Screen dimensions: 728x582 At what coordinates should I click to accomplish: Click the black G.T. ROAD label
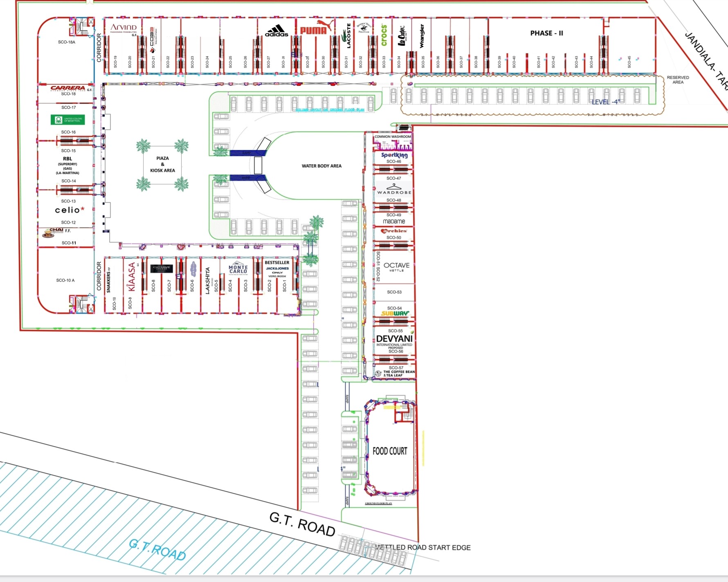click(302, 524)
